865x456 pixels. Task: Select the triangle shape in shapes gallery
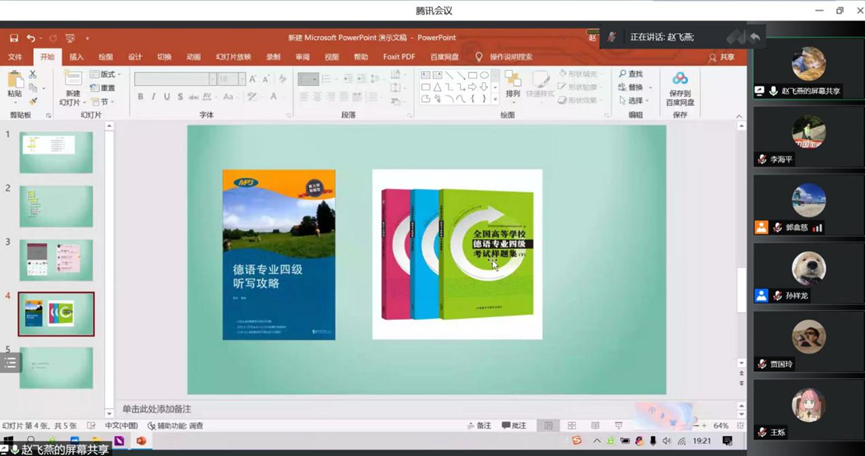437,87
